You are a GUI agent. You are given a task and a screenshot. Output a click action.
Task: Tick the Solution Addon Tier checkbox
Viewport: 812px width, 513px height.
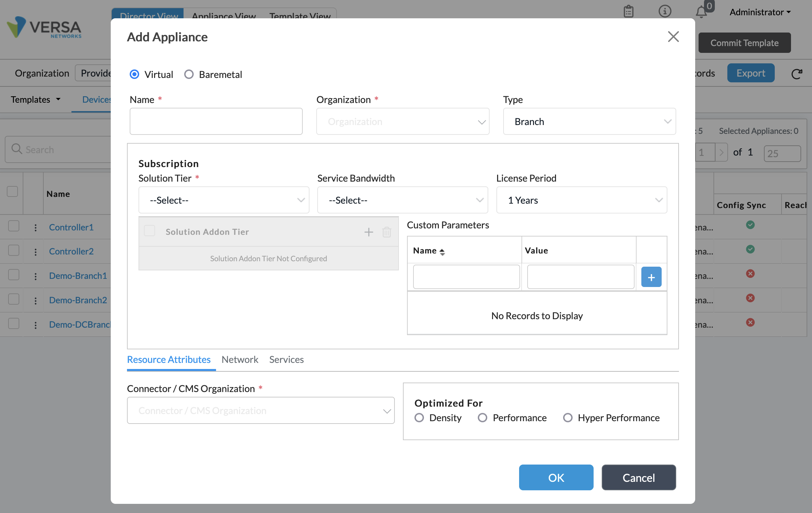pos(149,231)
